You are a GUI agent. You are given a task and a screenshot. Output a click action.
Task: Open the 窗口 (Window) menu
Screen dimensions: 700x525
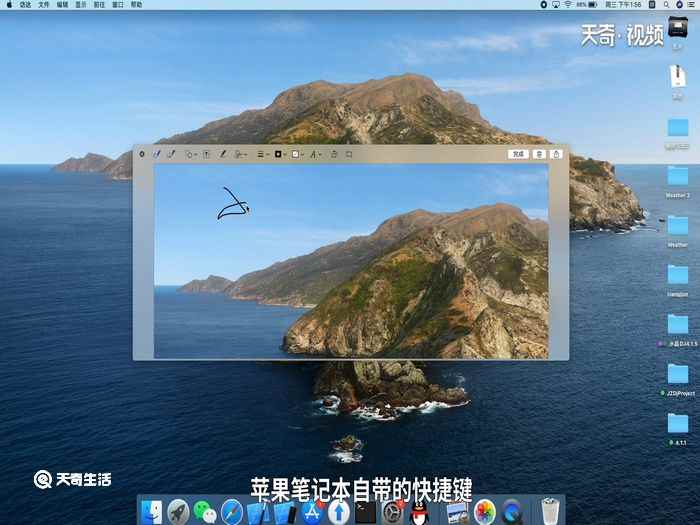[118, 4]
